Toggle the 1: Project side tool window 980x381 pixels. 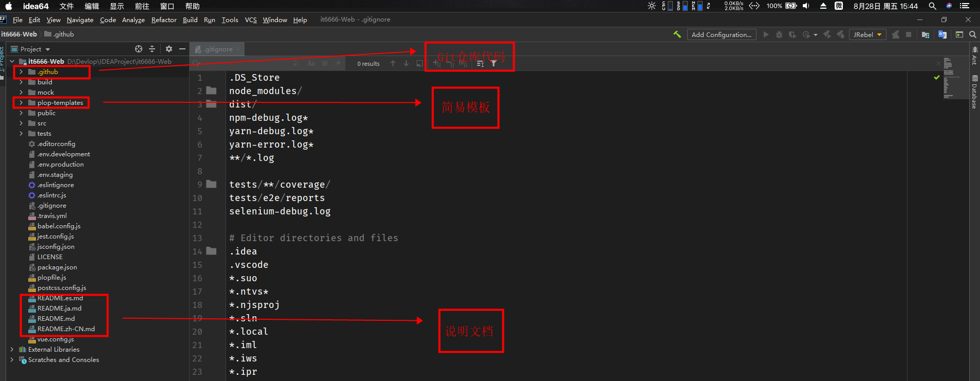(x=3, y=60)
